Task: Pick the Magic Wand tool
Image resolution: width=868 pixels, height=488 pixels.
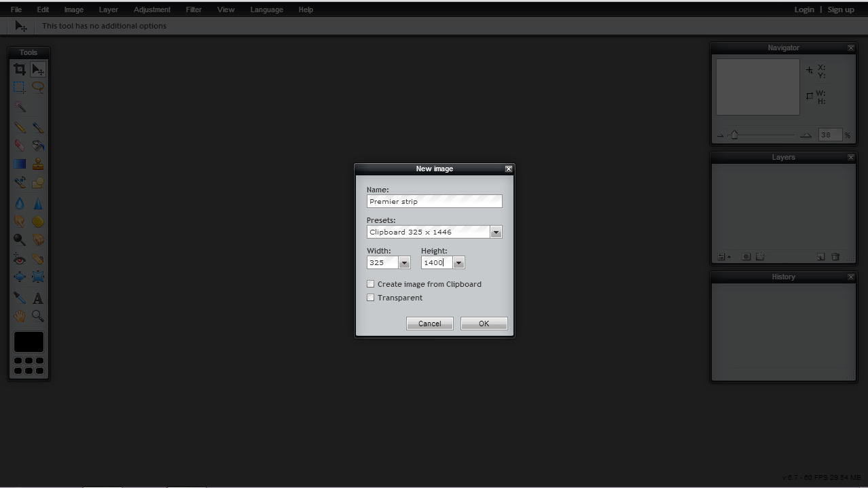Action: (x=20, y=107)
